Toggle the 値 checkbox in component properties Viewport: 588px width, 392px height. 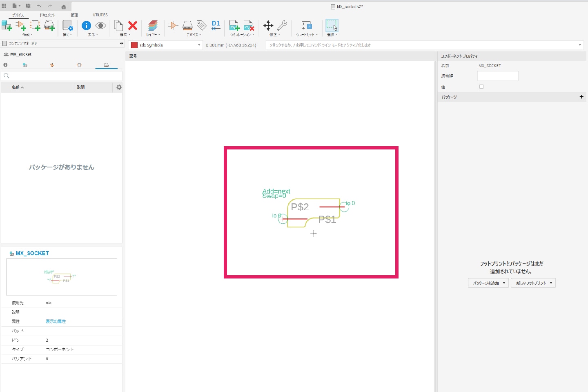pos(481,87)
